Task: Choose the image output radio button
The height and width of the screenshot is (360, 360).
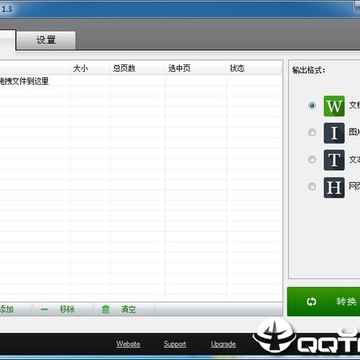Action: click(x=312, y=133)
